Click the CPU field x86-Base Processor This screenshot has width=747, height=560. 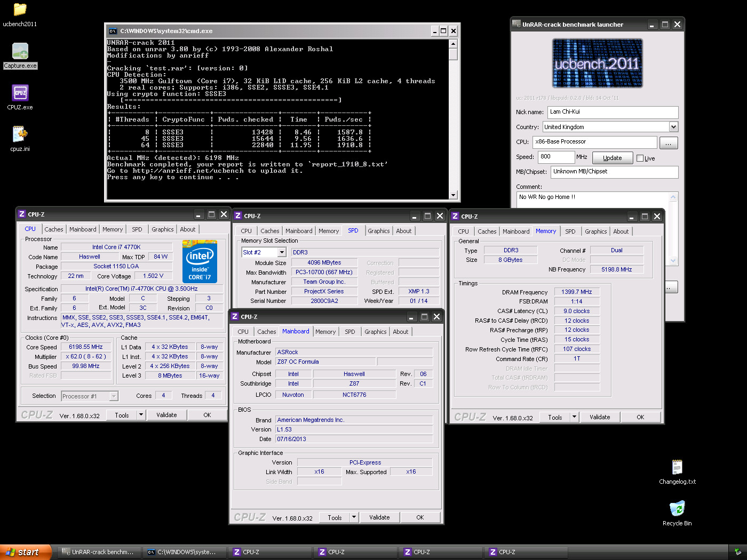[x=595, y=142]
